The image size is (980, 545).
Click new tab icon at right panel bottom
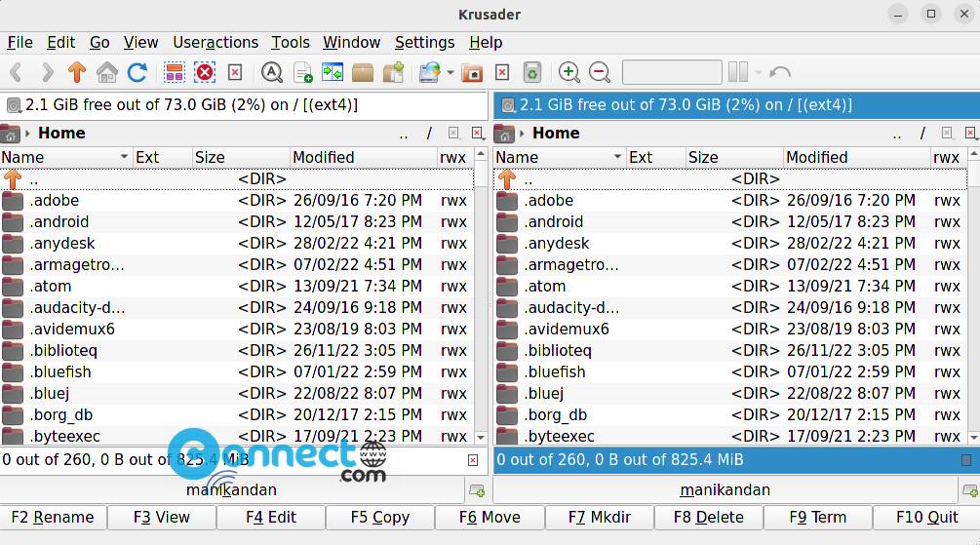pyautogui.click(x=970, y=491)
